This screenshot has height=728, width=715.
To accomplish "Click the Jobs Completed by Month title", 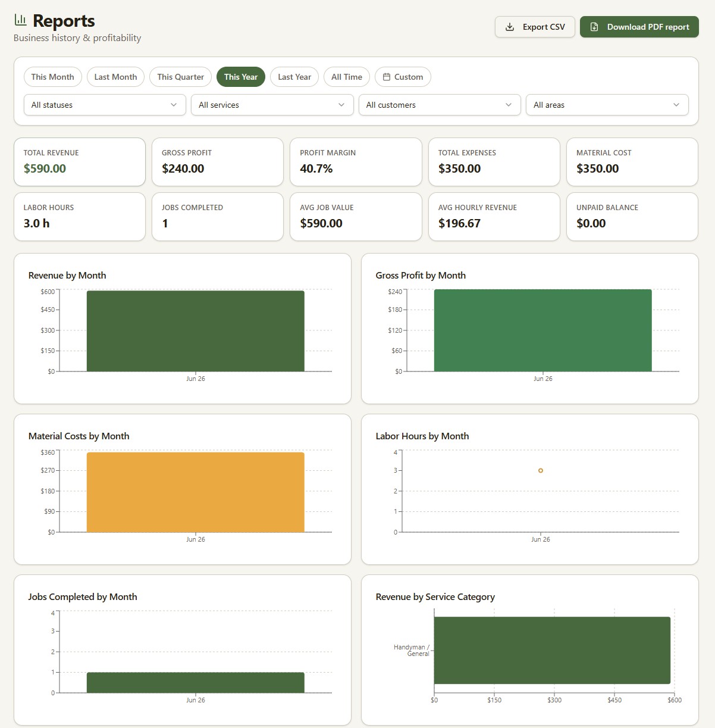I will (x=83, y=596).
